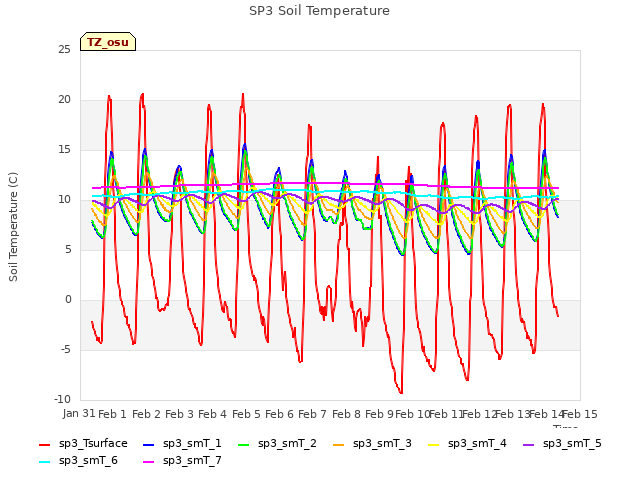Image resolution: width=640 pixels, height=480 pixels.
Task: Toggle sp3_smT_7 series in legend
Action: [x=182, y=460]
